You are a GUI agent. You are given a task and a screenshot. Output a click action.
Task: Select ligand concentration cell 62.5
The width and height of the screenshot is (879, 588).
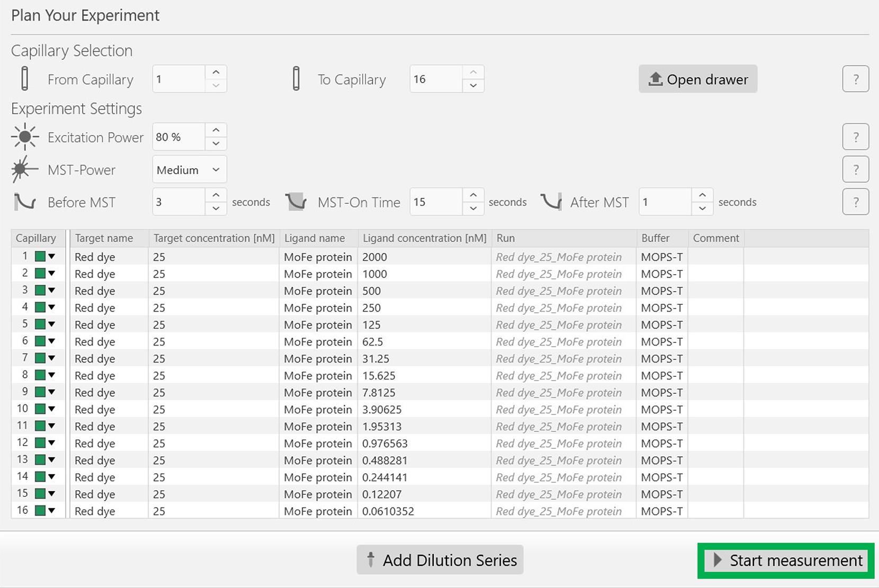(x=425, y=341)
